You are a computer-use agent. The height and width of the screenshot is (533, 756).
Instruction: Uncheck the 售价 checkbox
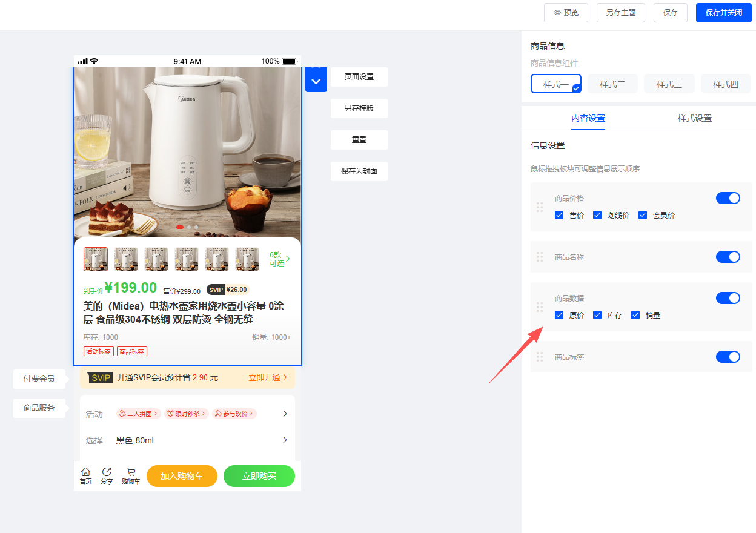pyautogui.click(x=559, y=215)
